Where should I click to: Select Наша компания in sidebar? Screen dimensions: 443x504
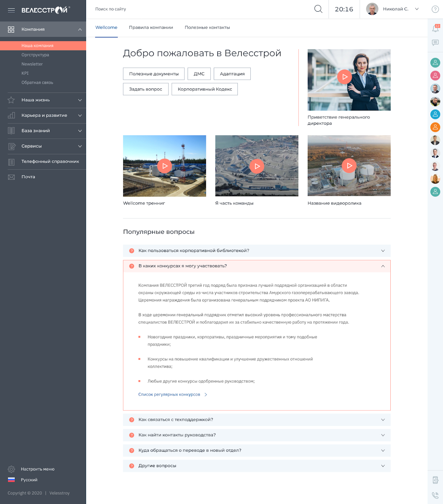[43, 46]
